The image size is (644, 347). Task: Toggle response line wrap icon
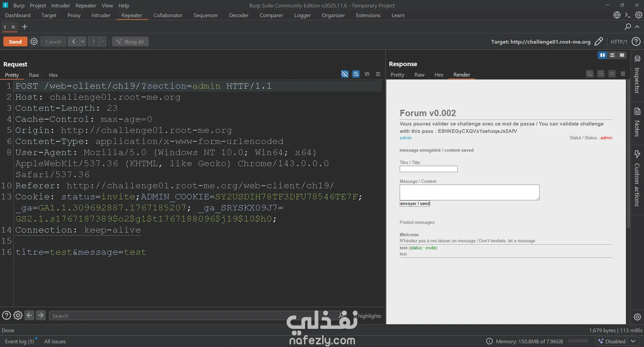pyautogui.click(x=601, y=73)
